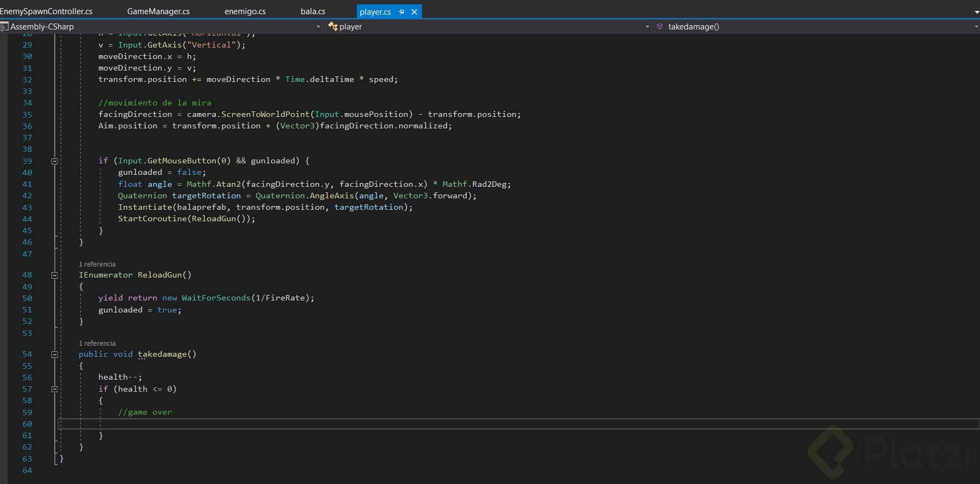The height and width of the screenshot is (484, 980).
Task: Collapse the ReloadGun method outline
Action: [55, 275]
